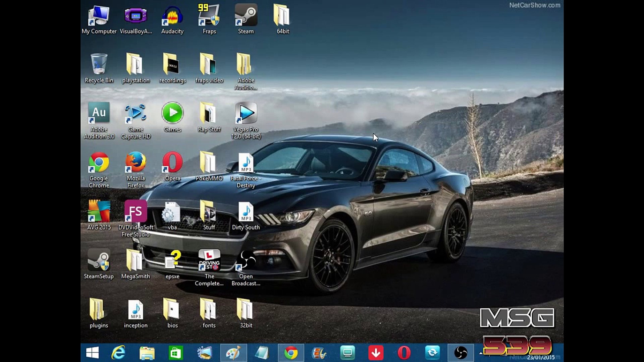Select the Fatal Force Destiny MP3 file

(x=246, y=163)
